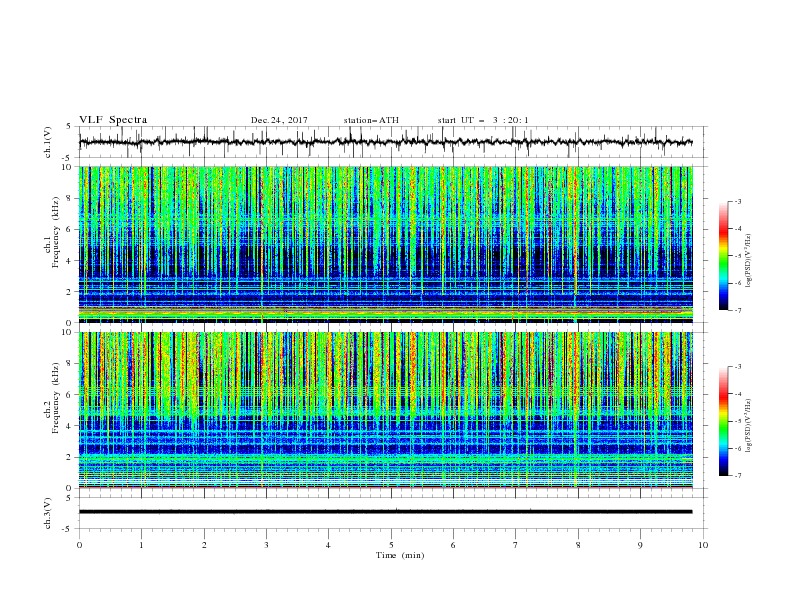Screen dimensions: 792x612
Task: Click the "VLF Spectra" plot title
Action: coord(113,120)
